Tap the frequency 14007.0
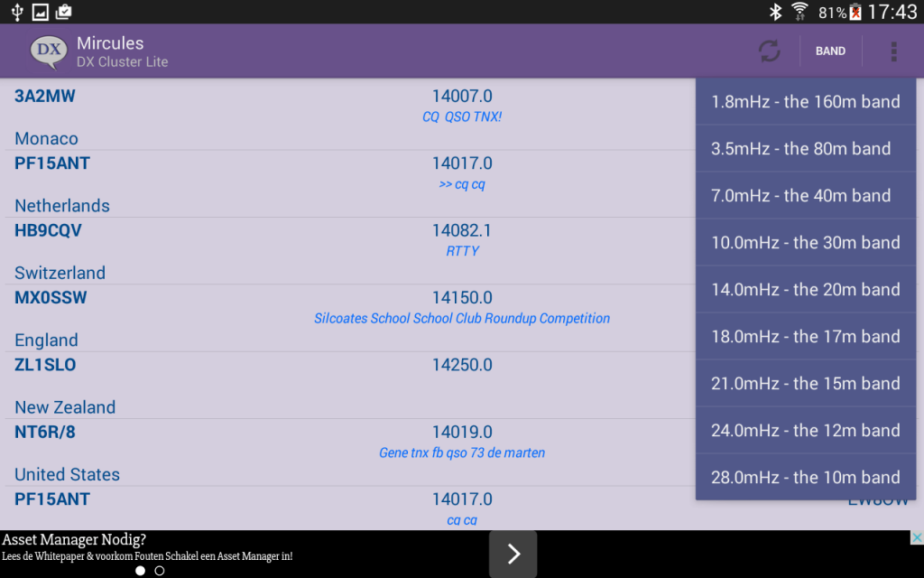Viewport: 924px width, 578px height. point(462,96)
